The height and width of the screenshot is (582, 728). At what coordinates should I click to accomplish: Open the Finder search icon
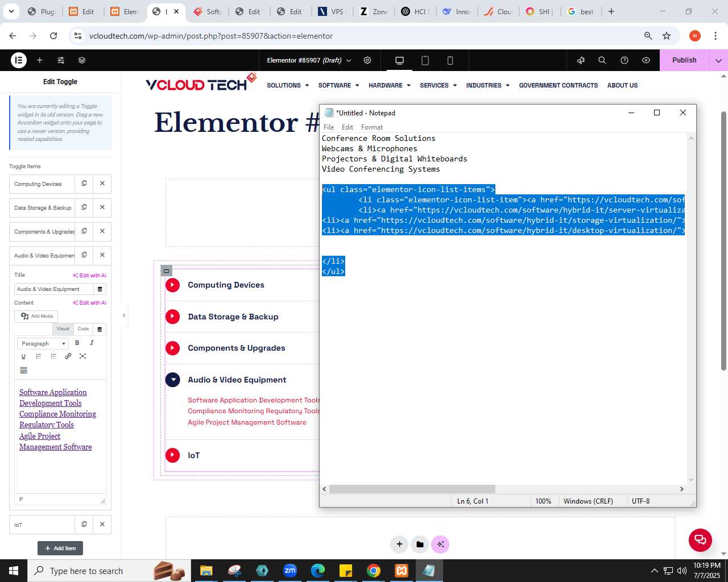[x=602, y=60]
